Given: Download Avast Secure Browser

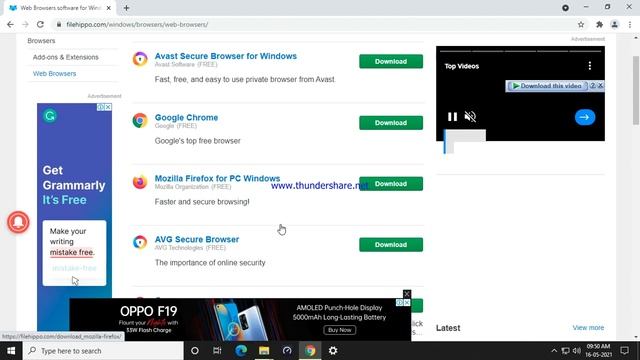Looking at the screenshot, I should coord(391,61).
